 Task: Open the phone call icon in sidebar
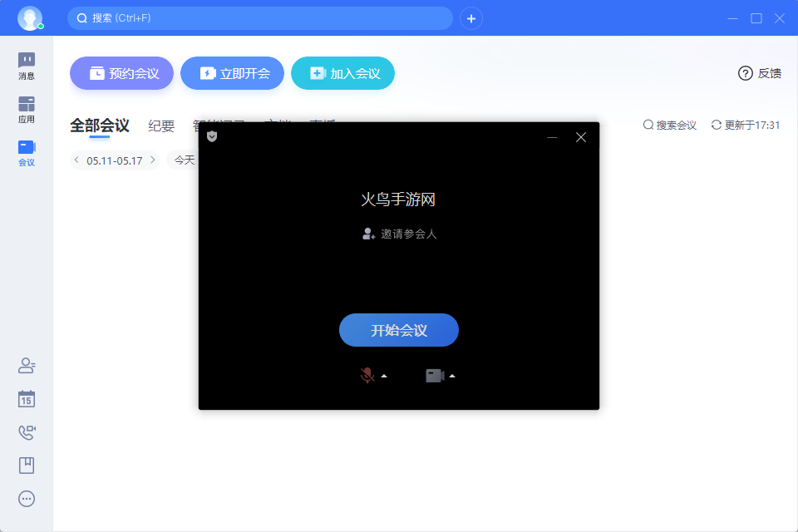(27, 432)
